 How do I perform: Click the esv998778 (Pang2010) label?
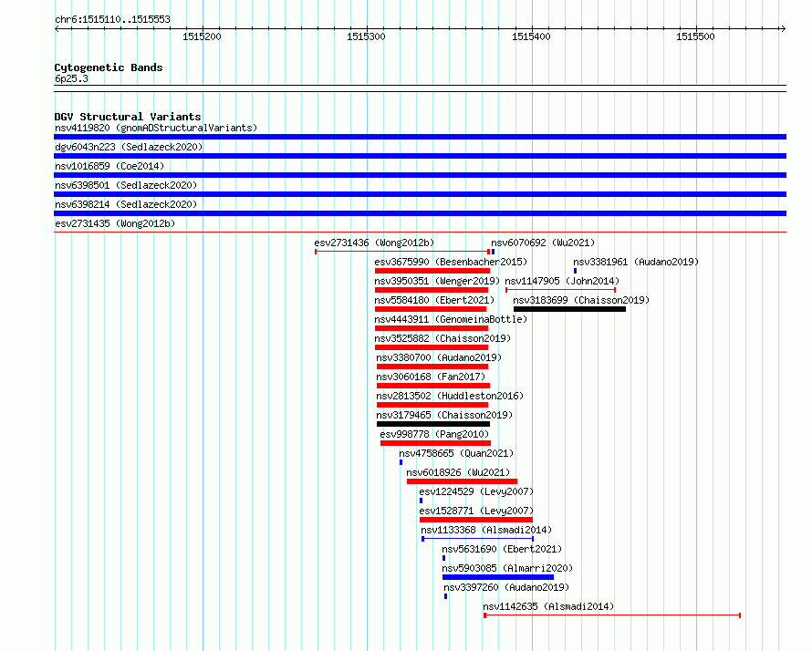pos(434,434)
